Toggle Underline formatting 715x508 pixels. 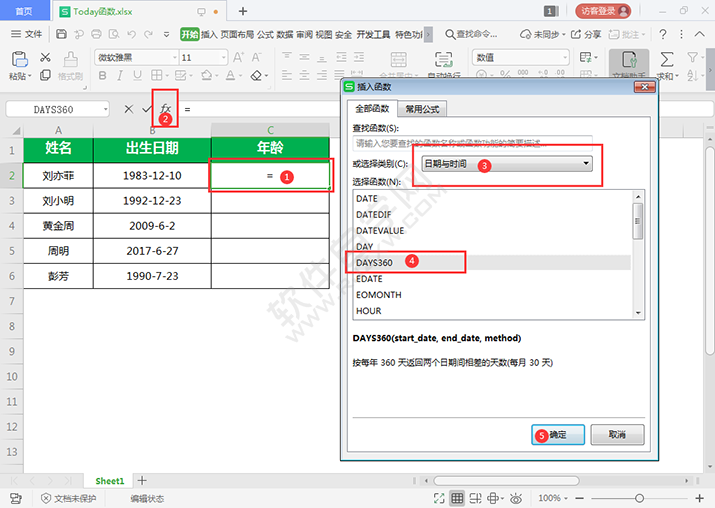click(137, 76)
